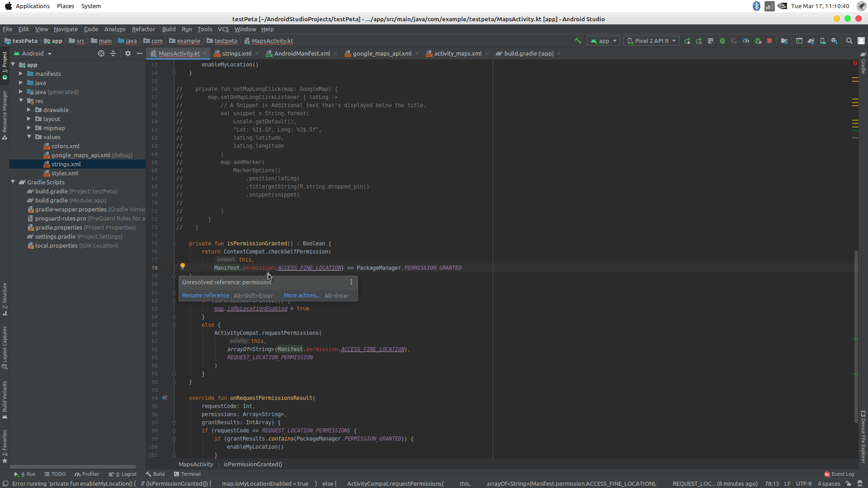Click the Bluetooth icon in system tray
Viewport: 868px width, 488px height.
click(x=756, y=6)
